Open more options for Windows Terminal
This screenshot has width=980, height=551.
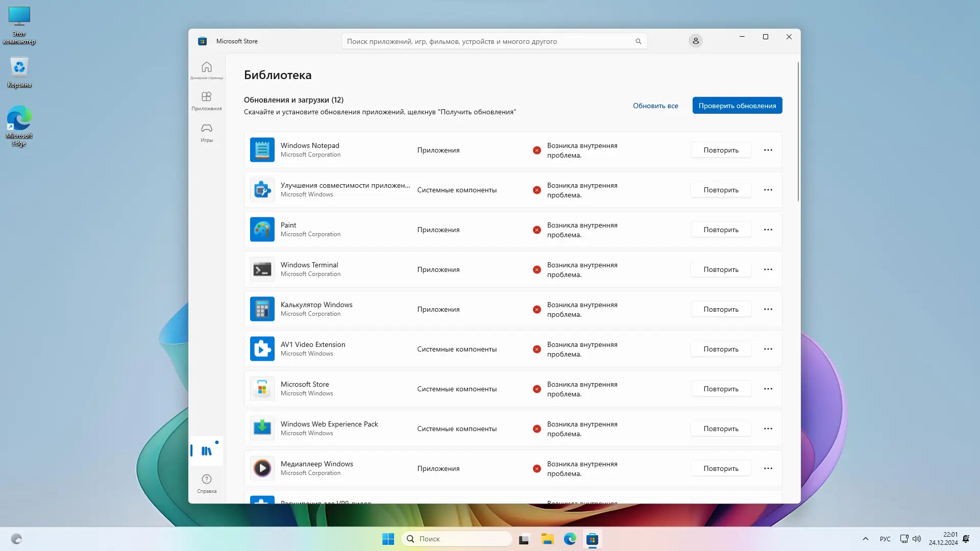tap(768, 269)
